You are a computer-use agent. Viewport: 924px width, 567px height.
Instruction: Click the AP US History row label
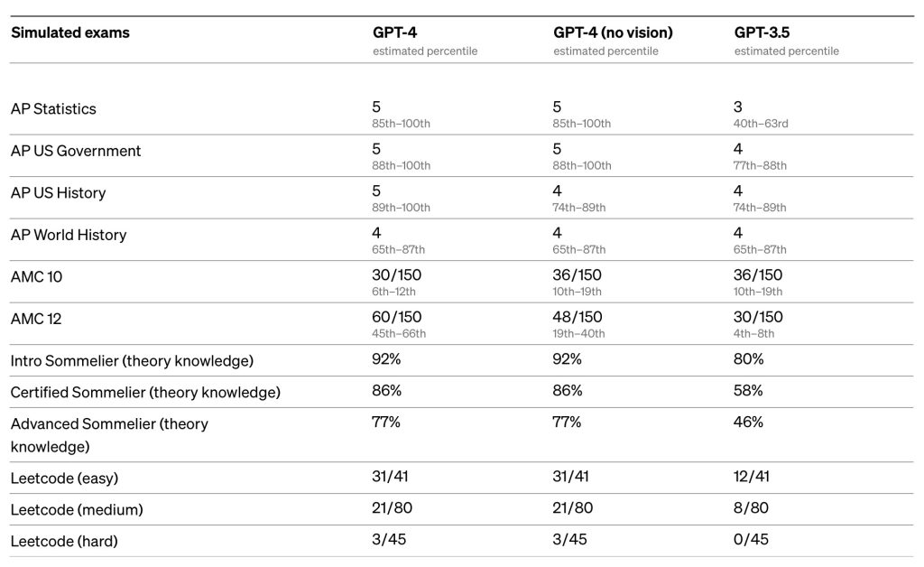pyautogui.click(x=58, y=192)
